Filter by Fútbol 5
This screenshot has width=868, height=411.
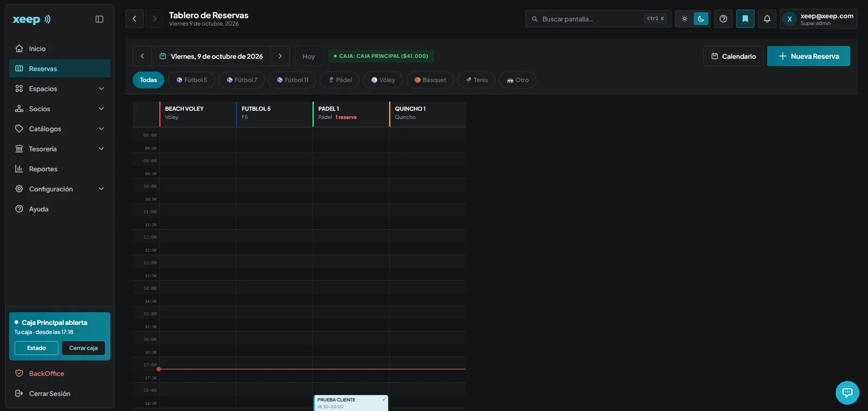(x=192, y=80)
